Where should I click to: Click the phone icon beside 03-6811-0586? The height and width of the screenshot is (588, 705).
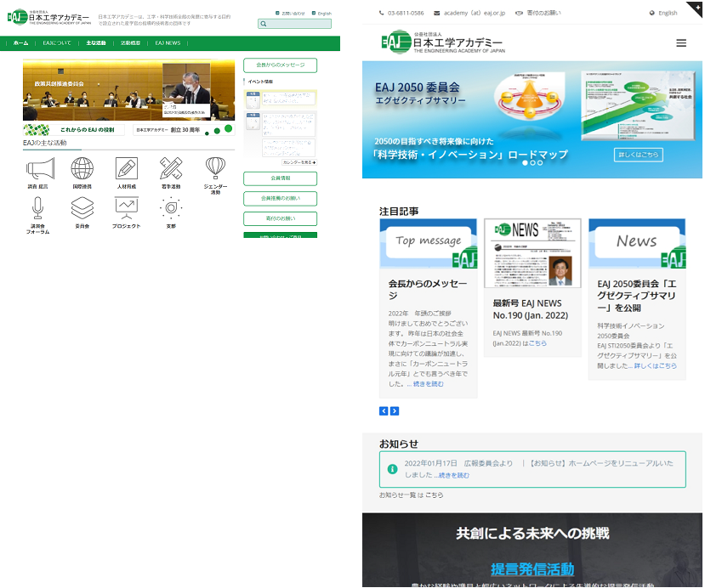[x=381, y=13]
